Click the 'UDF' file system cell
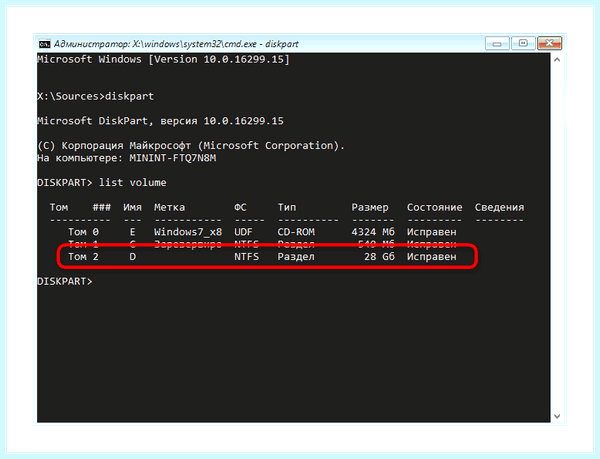Viewport: 600px width, 459px height. point(243,232)
